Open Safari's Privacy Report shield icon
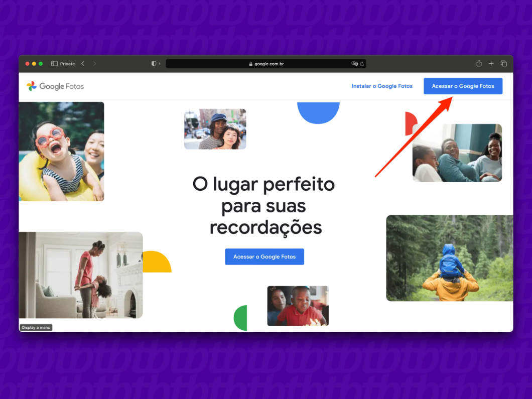 pyautogui.click(x=154, y=64)
